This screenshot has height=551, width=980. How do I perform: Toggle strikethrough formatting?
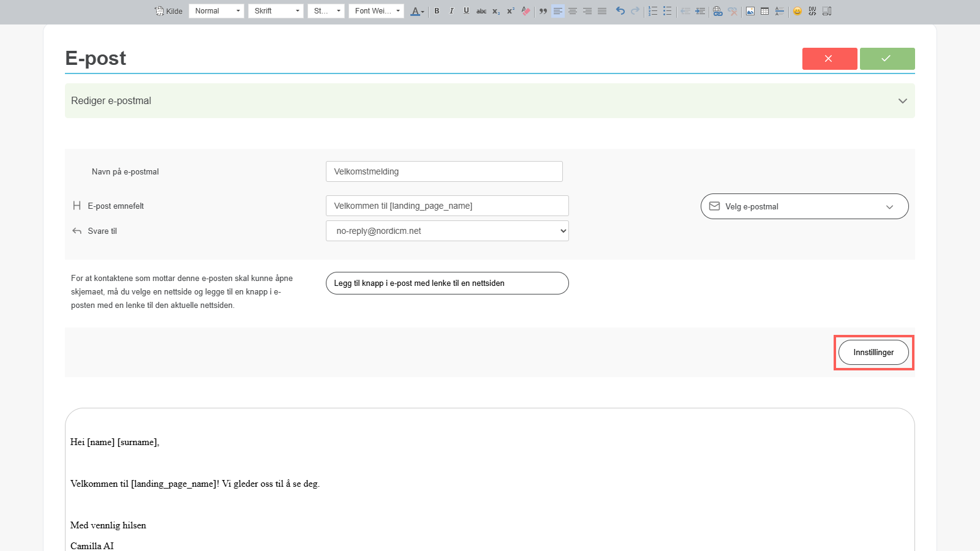pyautogui.click(x=481, y=11)
